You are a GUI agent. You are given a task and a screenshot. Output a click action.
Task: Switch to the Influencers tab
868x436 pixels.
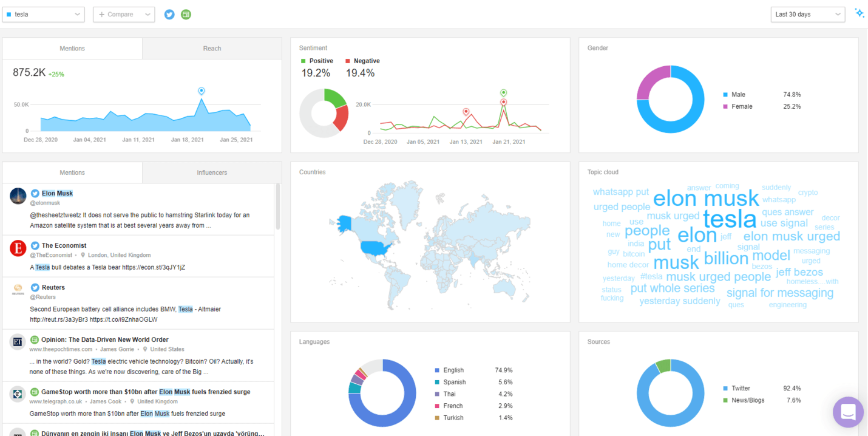click(x=212, y=172)
